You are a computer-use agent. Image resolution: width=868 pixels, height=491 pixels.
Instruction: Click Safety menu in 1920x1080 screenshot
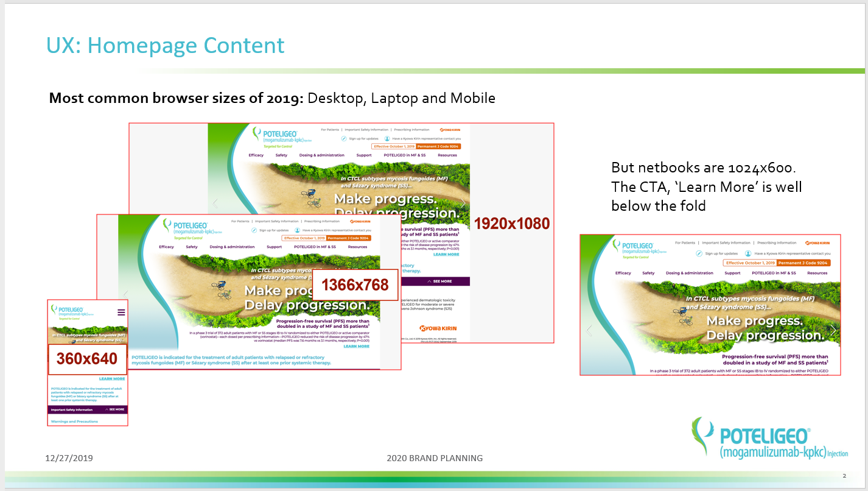coord(281,155)
